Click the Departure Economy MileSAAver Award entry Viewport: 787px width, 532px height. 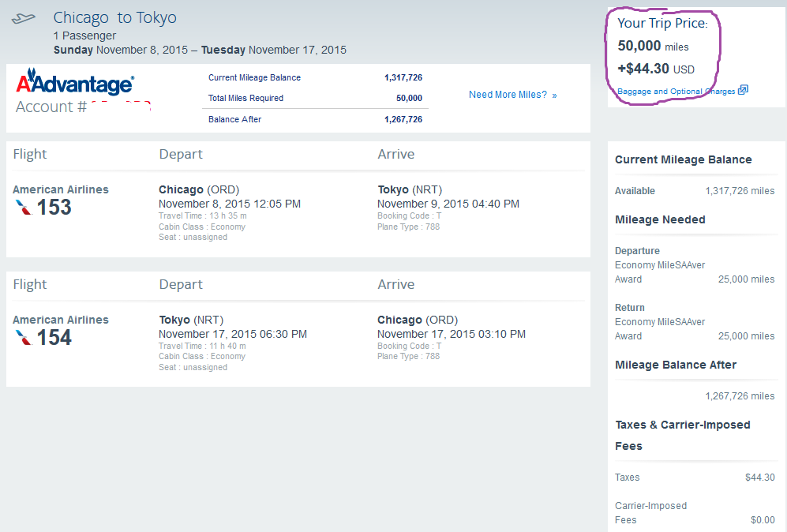click(x=695, y=265)
